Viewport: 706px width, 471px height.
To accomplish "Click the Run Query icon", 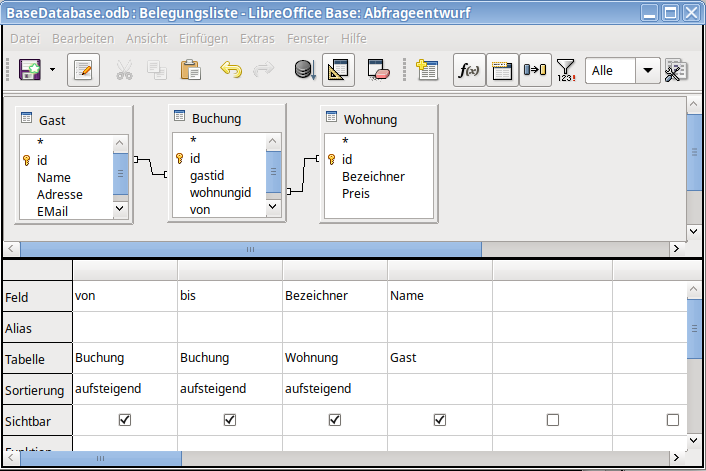I will click(304, 71).
